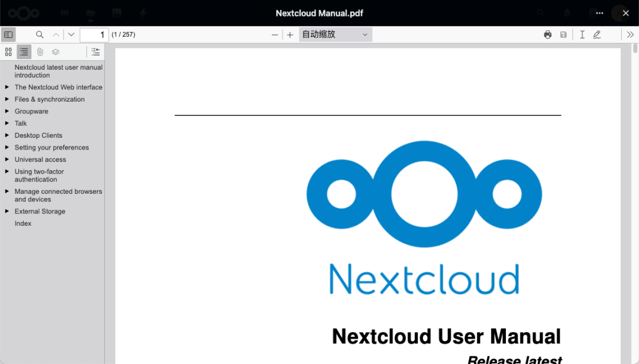Open the zoom level dropdown
Image resolution: width=639 pixels, height=364 pixels.
click(335, 34)
